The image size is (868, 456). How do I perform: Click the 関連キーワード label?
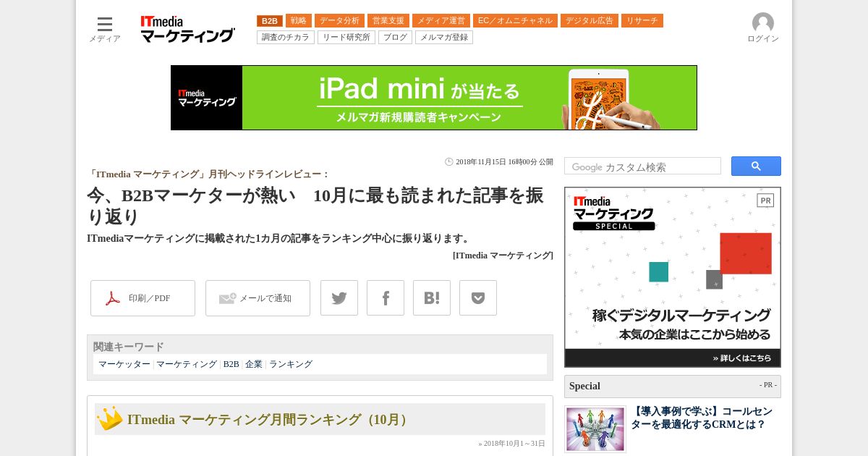click(129, 347)
